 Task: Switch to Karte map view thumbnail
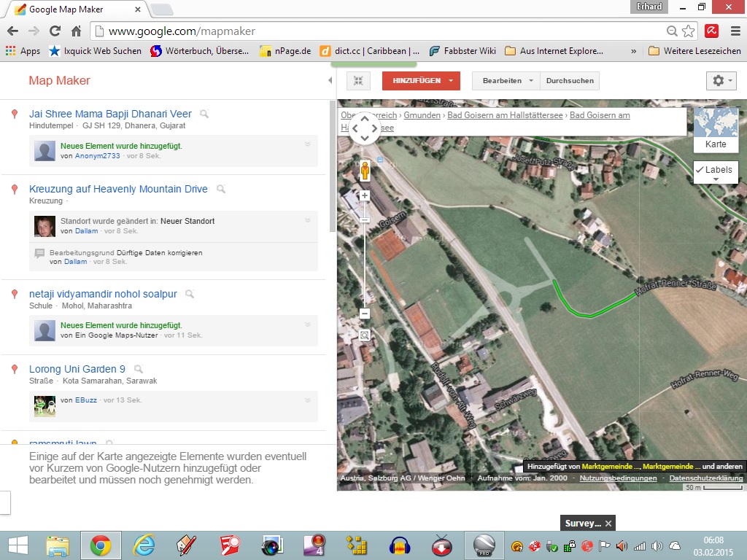click(716, 128)
